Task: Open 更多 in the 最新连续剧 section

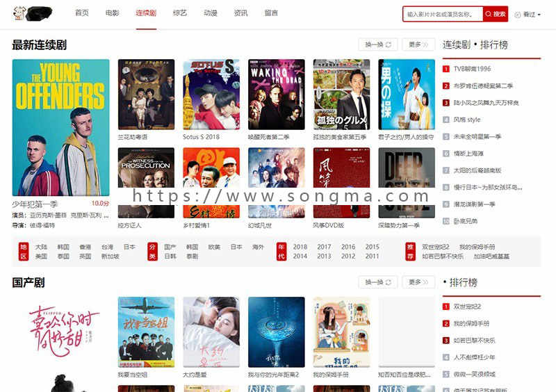Action: 419,44
